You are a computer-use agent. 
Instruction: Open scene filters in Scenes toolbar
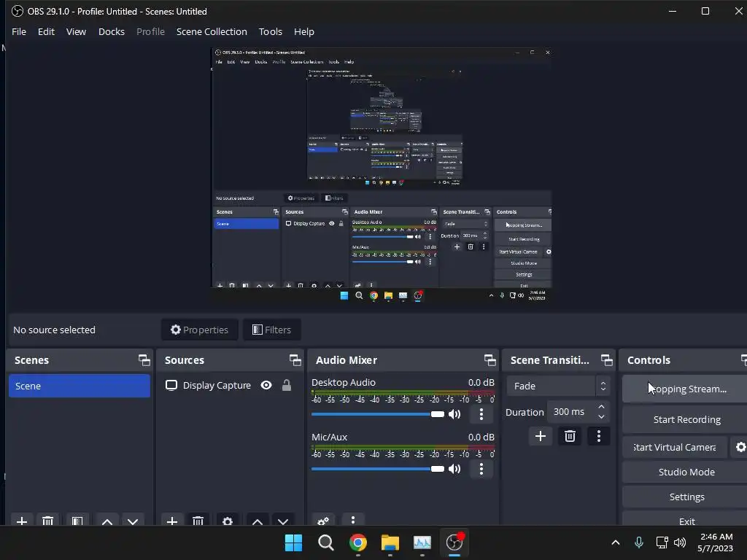point(77,521)
